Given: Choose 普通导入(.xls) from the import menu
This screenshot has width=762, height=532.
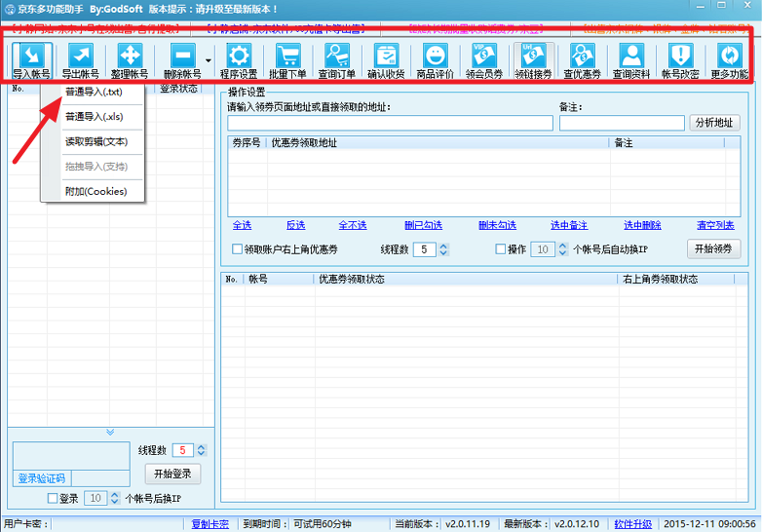Looking at the screenshot, I should coord(94,117).
